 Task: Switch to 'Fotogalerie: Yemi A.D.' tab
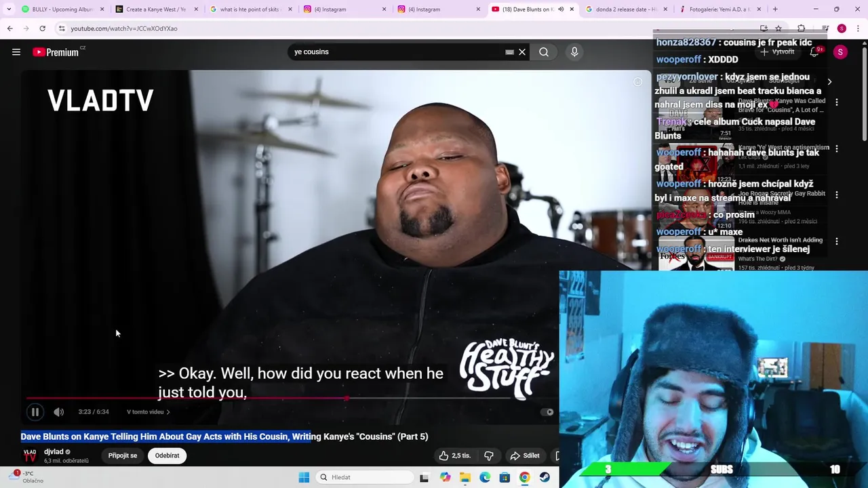coord(720,9)
